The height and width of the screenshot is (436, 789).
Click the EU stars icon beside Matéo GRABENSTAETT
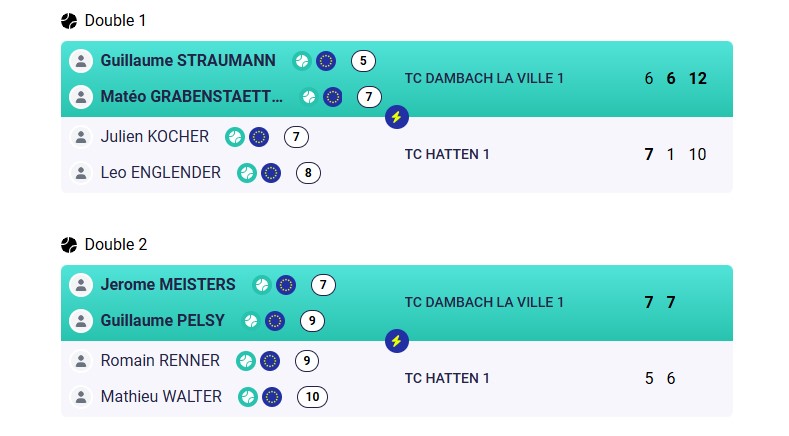point(333,97)
